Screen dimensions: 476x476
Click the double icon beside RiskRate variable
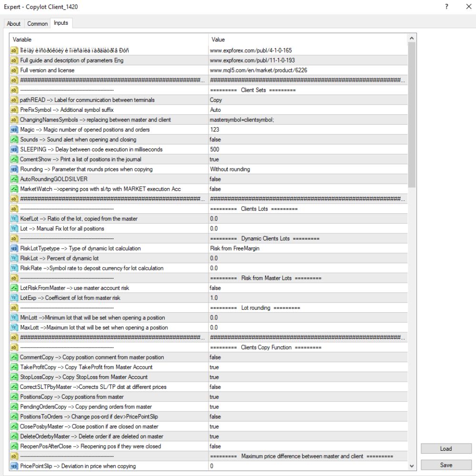pos(14,268)
